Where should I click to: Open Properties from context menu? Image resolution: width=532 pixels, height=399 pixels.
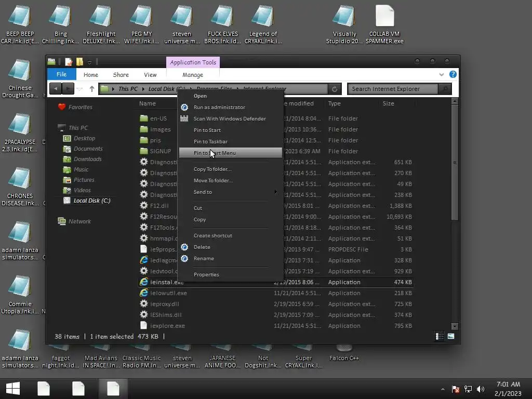coord(206,275)
